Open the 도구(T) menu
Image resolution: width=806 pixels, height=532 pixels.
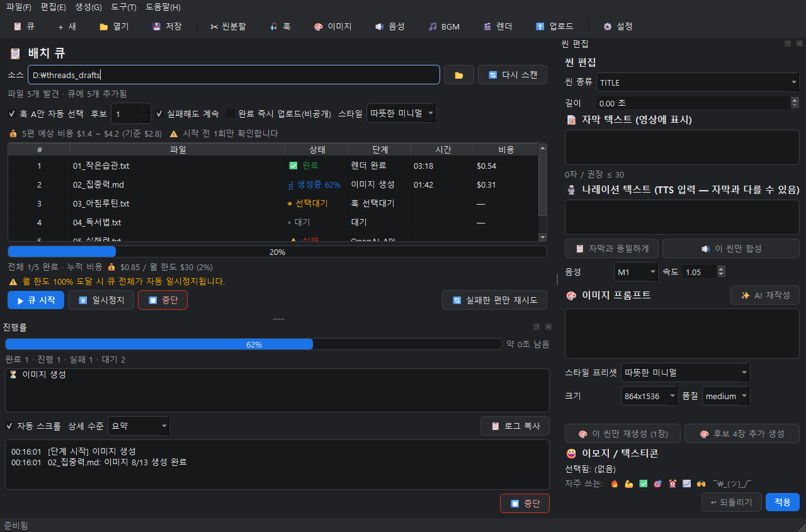[123, 8]
